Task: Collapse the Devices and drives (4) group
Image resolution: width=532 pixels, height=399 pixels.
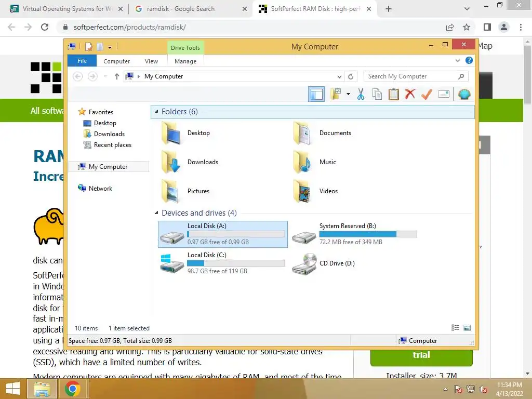Action: point(156,212)
